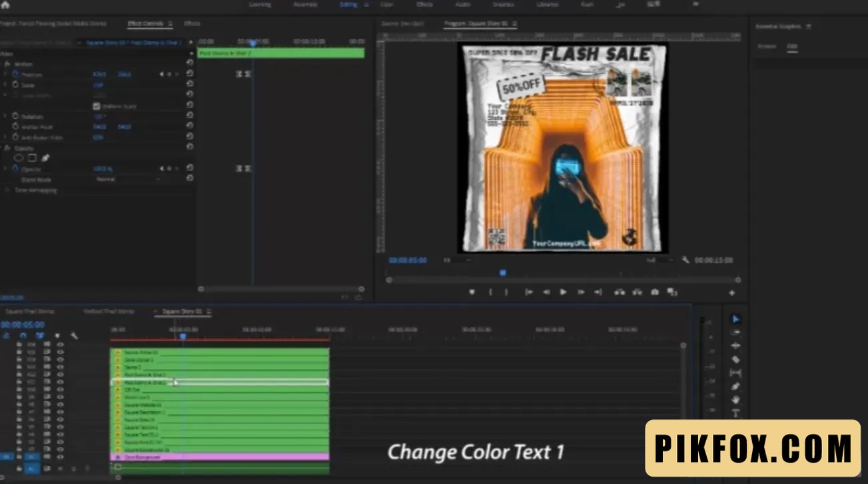Toggle the Rotation animation stopwatch
Viewport: 868px width, 484px height.
coord(15,116)
